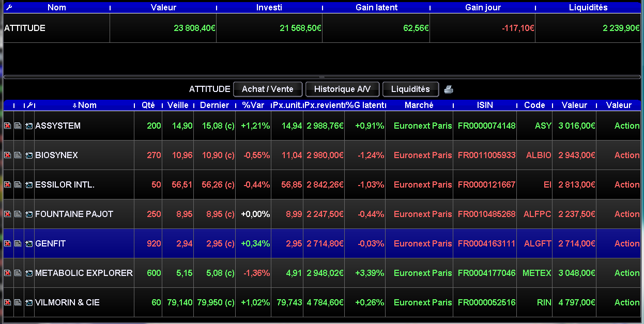Open the details sheet icon for BIOSYNEX
This screenshot has width=644, height=324.
point(18,155)
